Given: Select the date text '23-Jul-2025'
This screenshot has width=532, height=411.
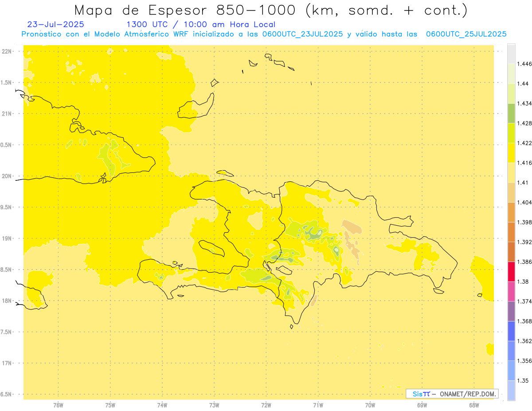Looking at the screenshot, I should coord(55,24).
